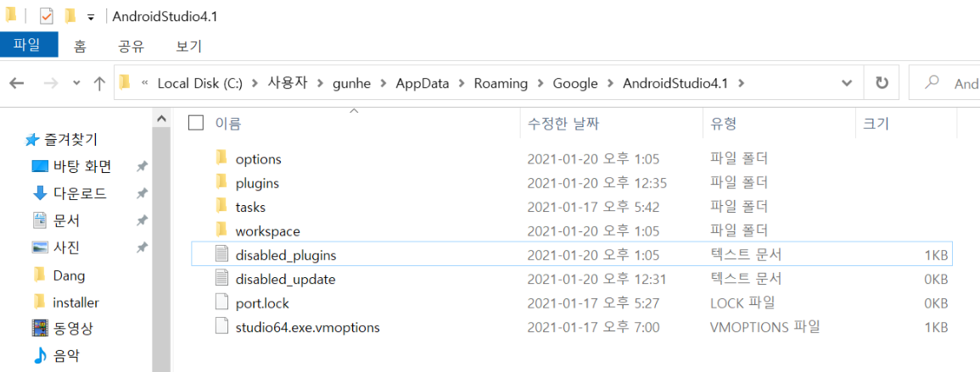Viewport: 980px width, 372px height.
Task: Click AppData in the address path
Action: pyautogui.click(x=422, y=83)
